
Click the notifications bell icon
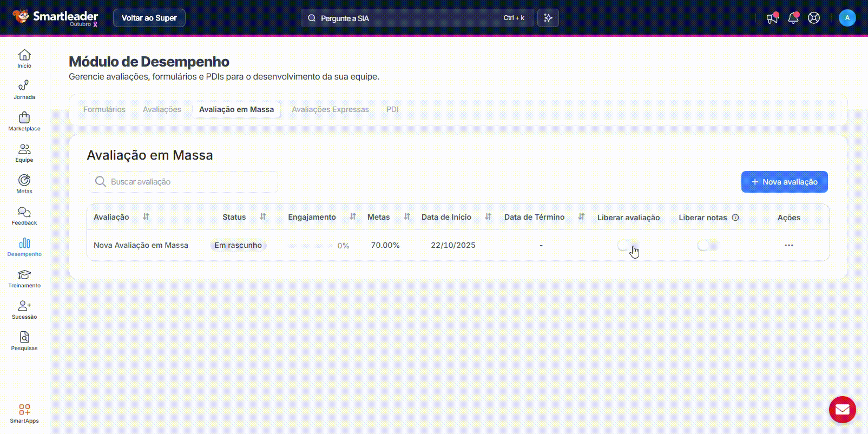tap(793, 18)
